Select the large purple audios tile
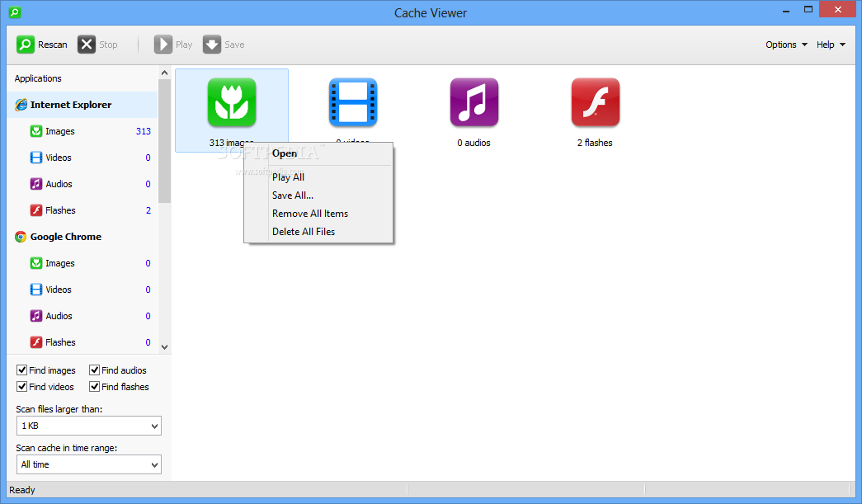 [x=473, y=102]
